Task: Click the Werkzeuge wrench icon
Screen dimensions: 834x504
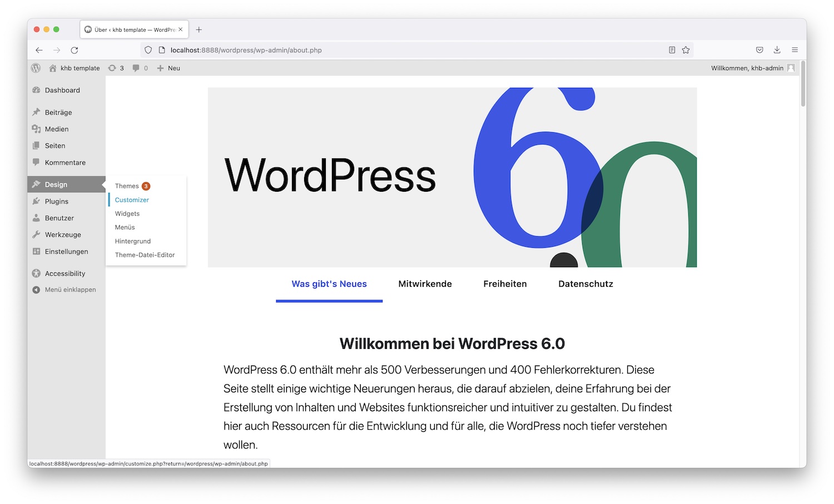Action: coord(36,234)
